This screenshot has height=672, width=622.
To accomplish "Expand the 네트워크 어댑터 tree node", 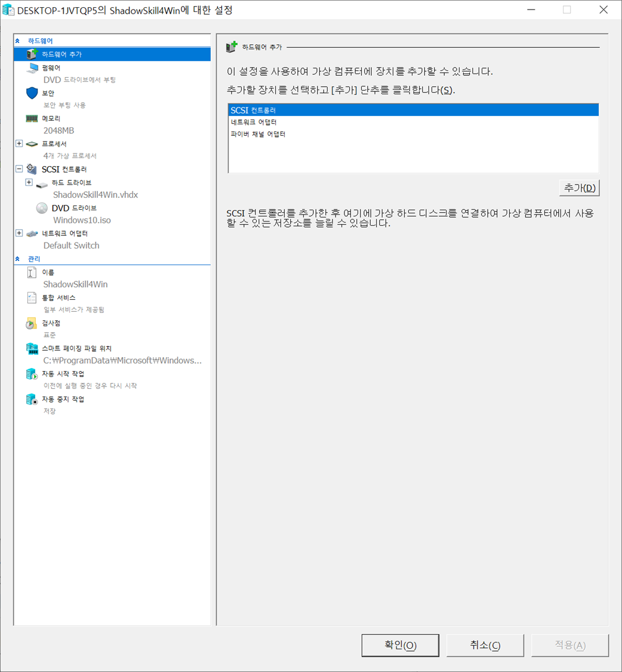I will tap(19, 233).
